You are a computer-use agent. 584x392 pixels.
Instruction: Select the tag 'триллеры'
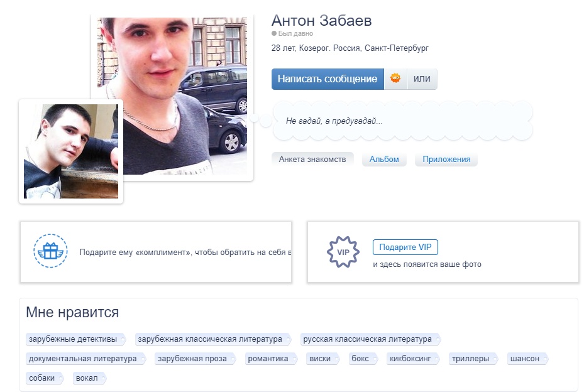click(473, 359)
